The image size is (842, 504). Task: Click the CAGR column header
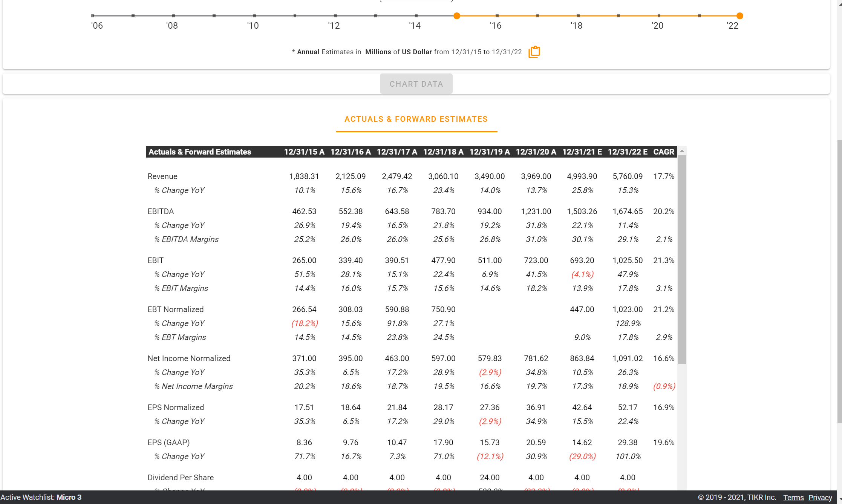click(x=664, y=152)
